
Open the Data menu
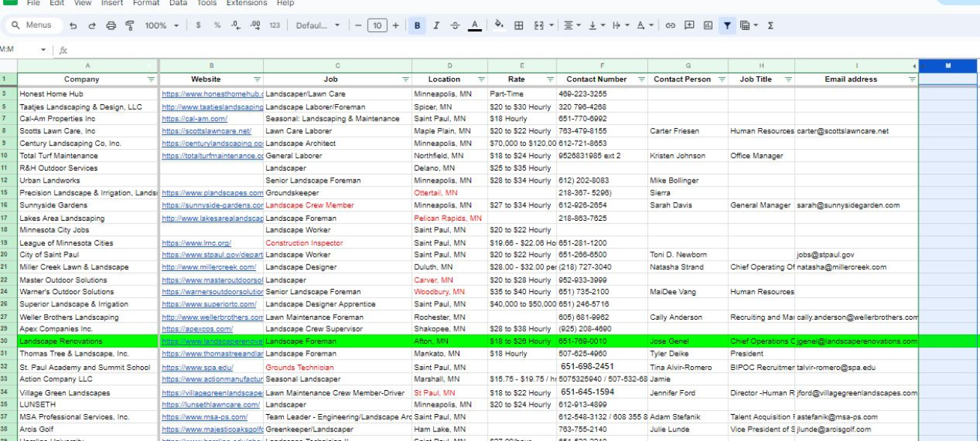[x=178, y=3]
